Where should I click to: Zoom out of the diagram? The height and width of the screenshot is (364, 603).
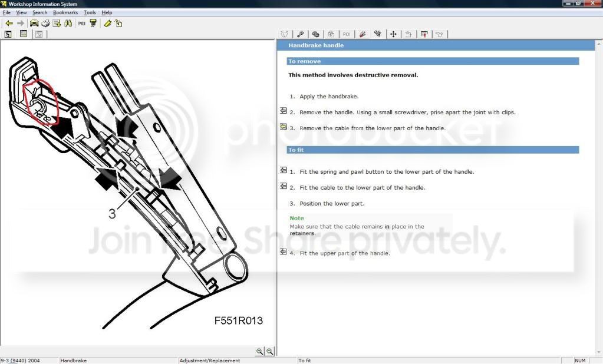click(270, 351)
